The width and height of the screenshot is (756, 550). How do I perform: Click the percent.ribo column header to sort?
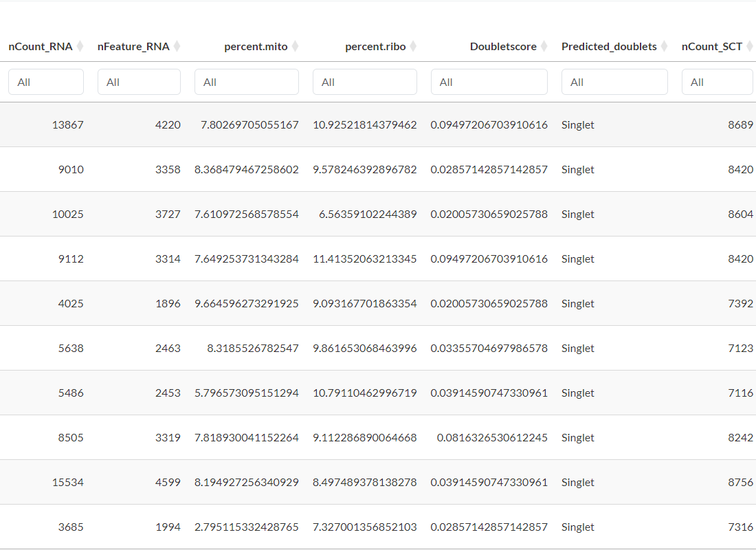(x=374, y=46)
